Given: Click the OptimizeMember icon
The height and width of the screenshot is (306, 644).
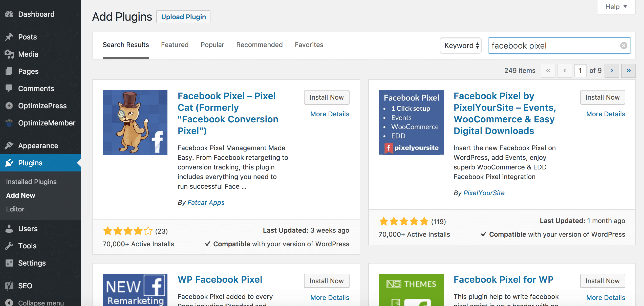Looking at the screenshot, I should [x=9, y=123].
